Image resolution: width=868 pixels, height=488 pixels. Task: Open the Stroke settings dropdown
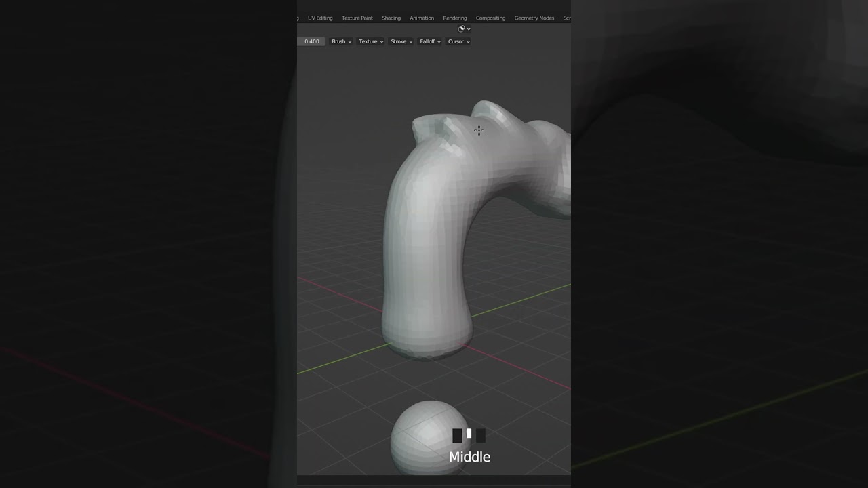401,41
